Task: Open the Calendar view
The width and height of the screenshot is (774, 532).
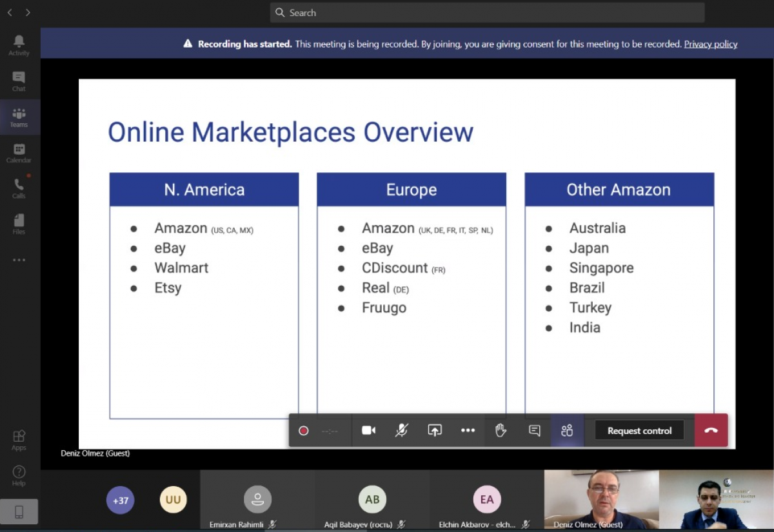Action: tap(19, 153)
